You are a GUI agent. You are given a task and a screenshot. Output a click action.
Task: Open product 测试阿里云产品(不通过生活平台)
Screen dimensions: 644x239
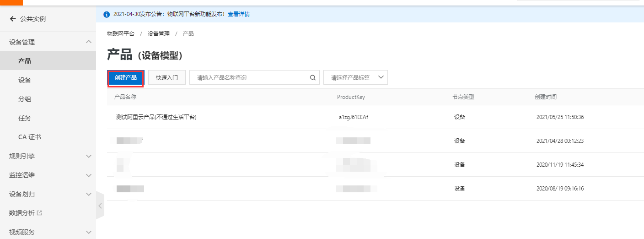click(x=156, y=117)
